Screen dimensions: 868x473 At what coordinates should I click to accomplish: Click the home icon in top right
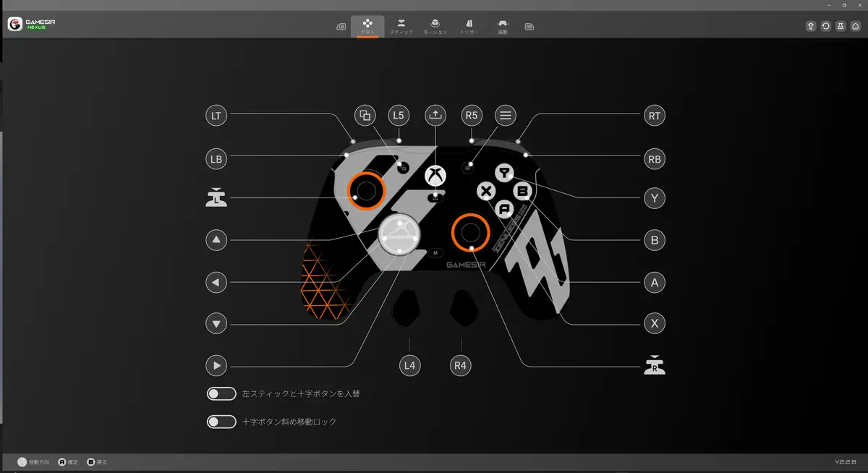point(856,26)
